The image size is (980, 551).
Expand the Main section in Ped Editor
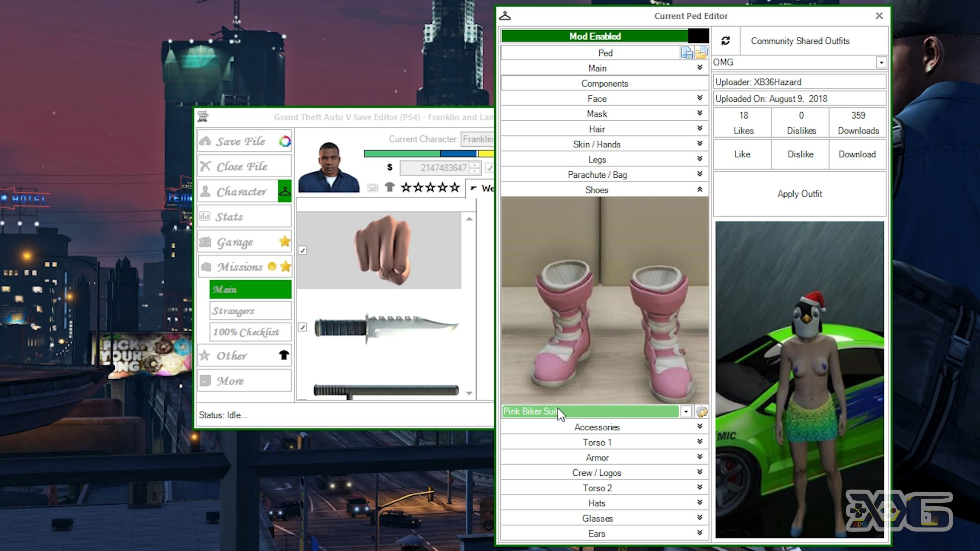click(604, 68)
